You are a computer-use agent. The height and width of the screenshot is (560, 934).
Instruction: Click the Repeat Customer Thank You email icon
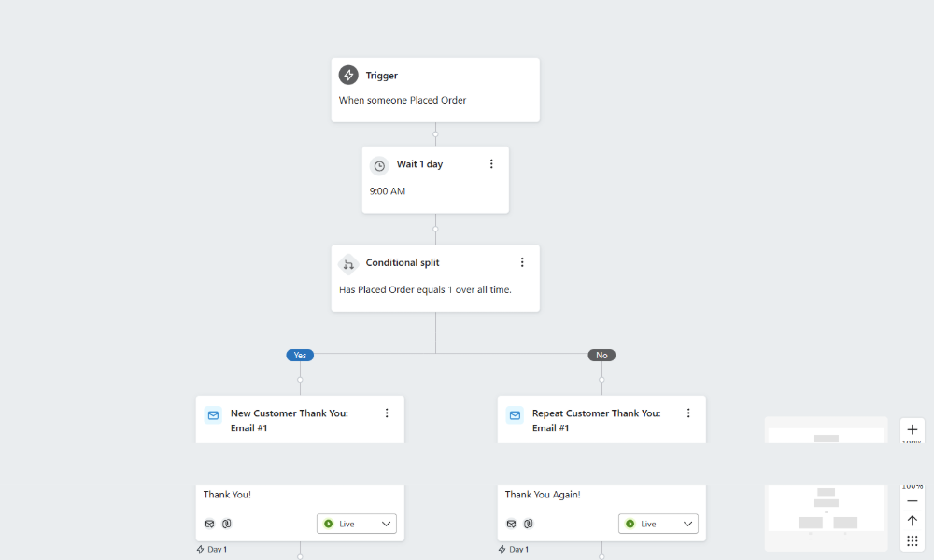tap(515, 415)
